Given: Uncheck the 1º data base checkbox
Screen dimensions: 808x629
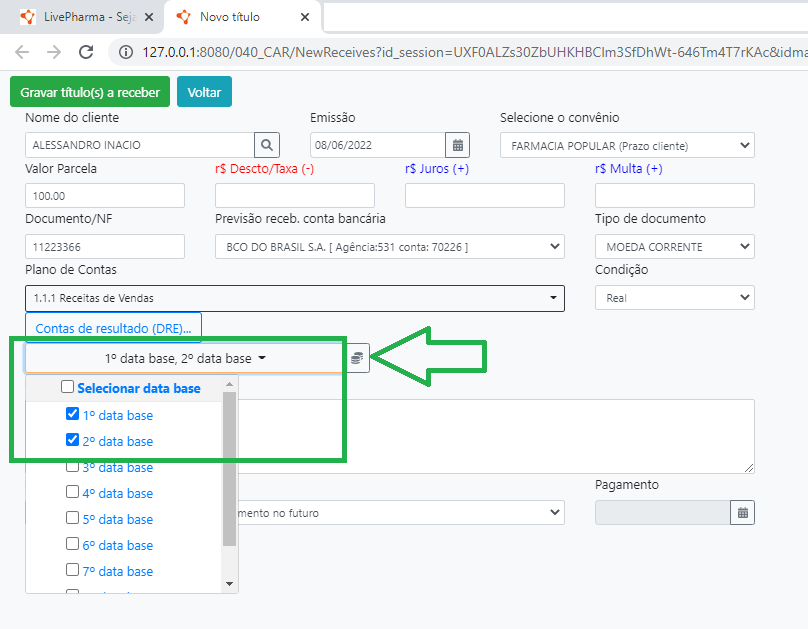Looking at the screenshot, I should coord(72,414).
